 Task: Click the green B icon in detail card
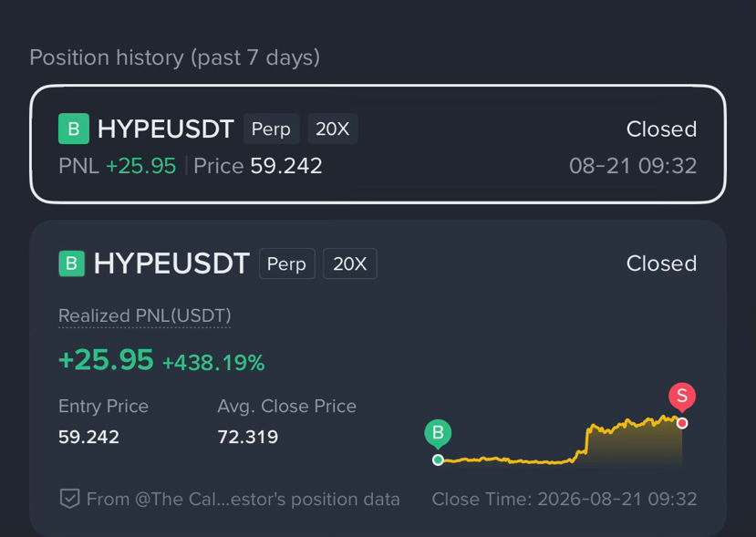pos(72,263)
